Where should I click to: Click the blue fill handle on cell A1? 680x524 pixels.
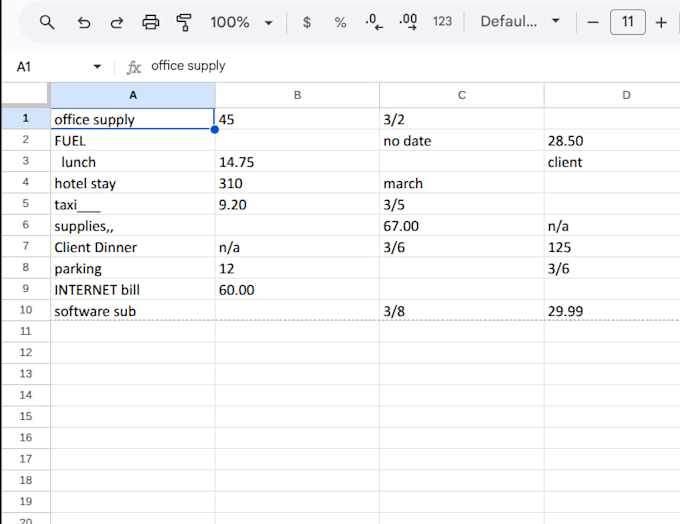pos(214,129)
